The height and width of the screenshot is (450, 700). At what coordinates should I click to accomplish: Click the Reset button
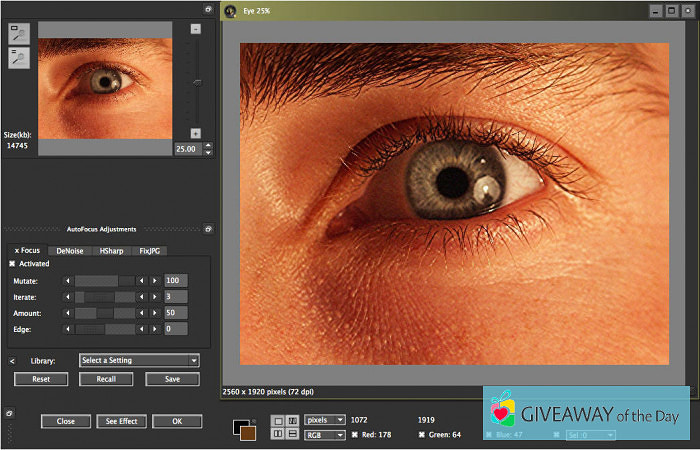41,379
